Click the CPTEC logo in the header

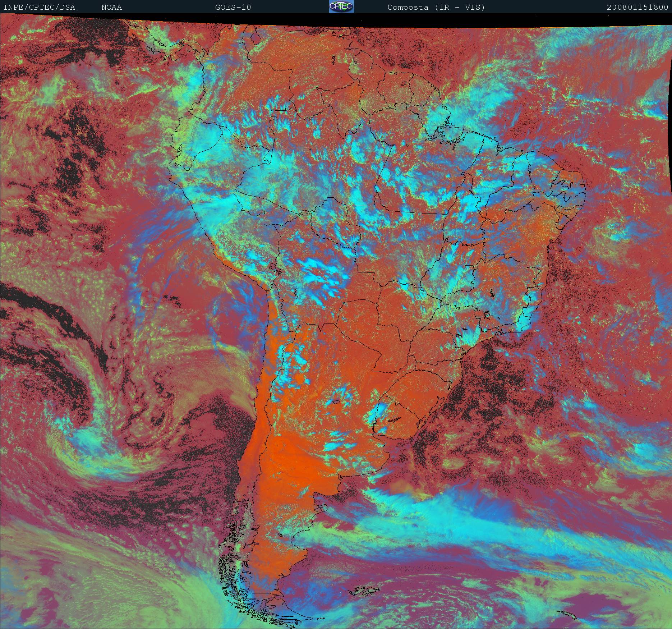point(341,6)
